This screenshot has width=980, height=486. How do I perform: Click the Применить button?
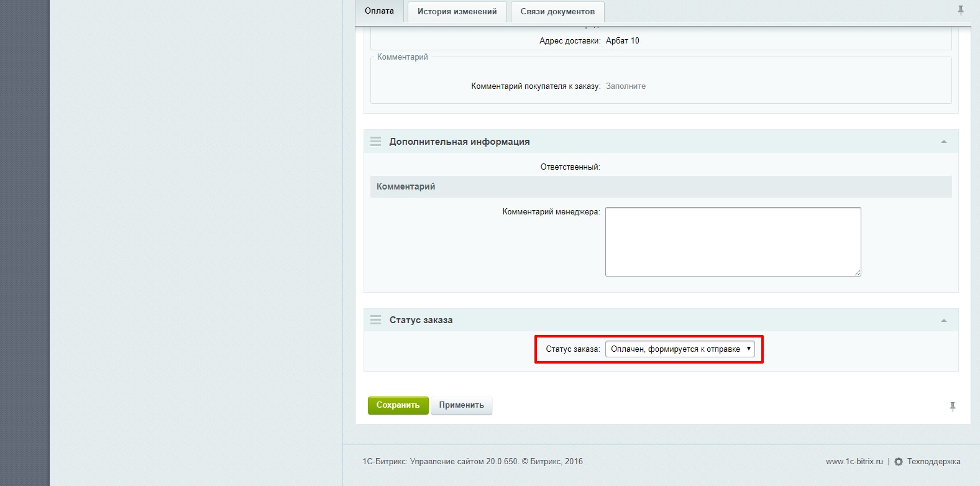461,405
